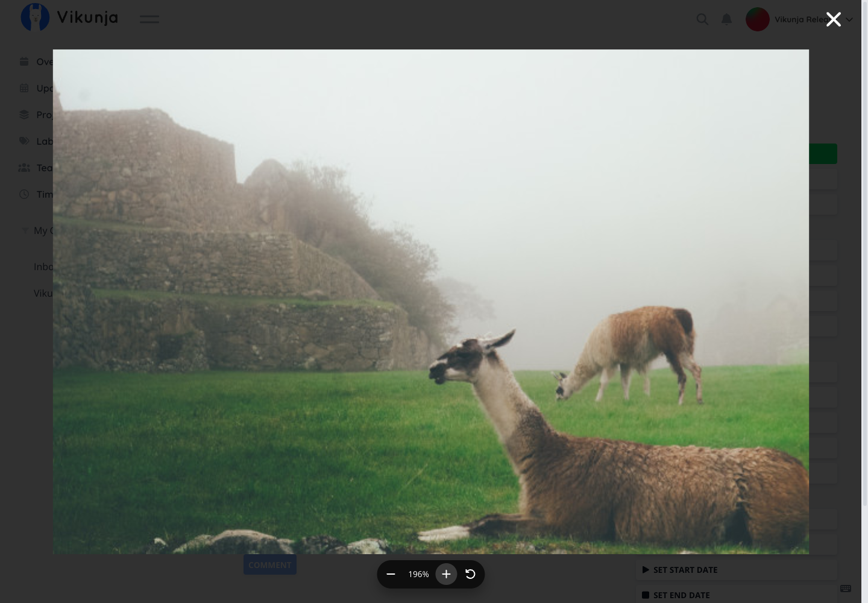Viewport: 868px width, 603px height.
Task: Reset image zoom with the rotate arrow icon
Action: [471, 574]
